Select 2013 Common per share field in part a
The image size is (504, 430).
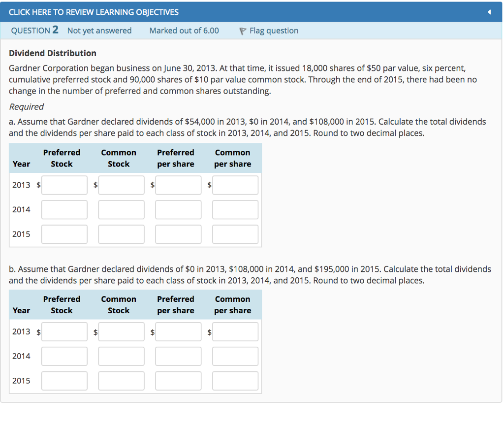(x=235, y=185)
